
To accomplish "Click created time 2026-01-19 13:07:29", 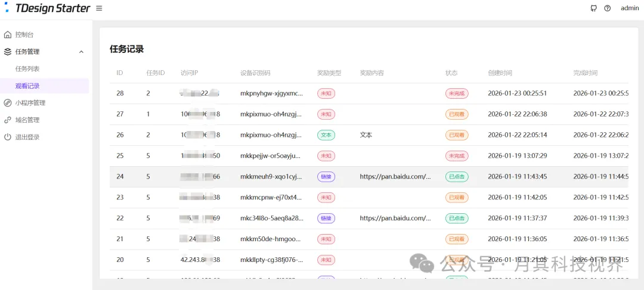I will (518, 155).
